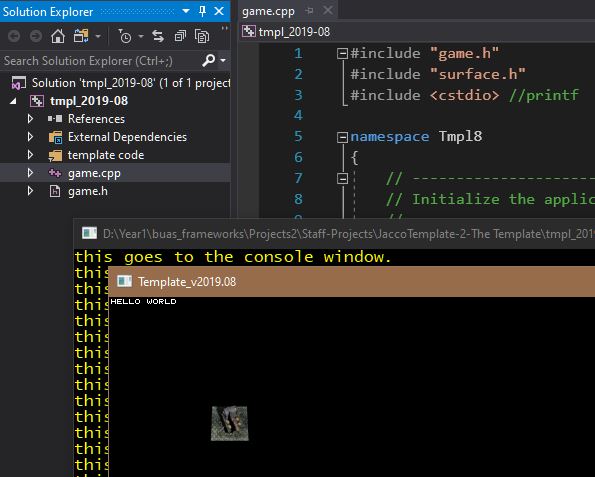
Task: Collapse the #include block at line 1
Action: click(x=342, y=54)
